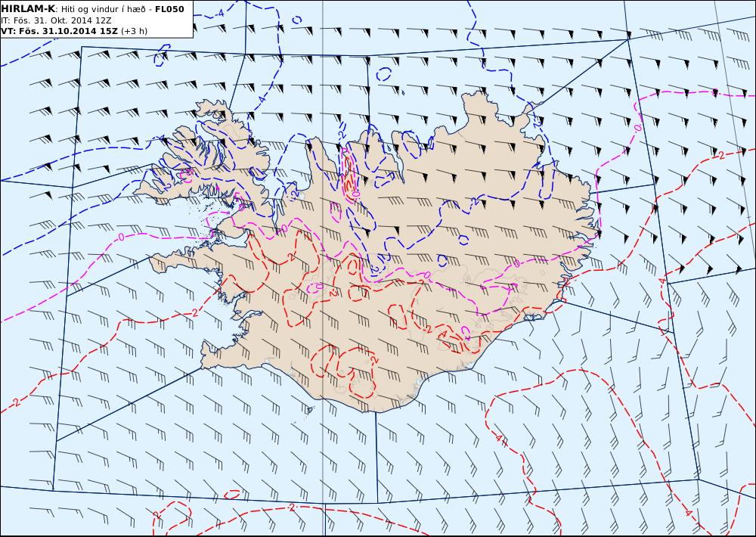The image size is (756, 537).
Task: Select the 'Hiti og vindur í hæð' title text
Action: tap(103, 9)
